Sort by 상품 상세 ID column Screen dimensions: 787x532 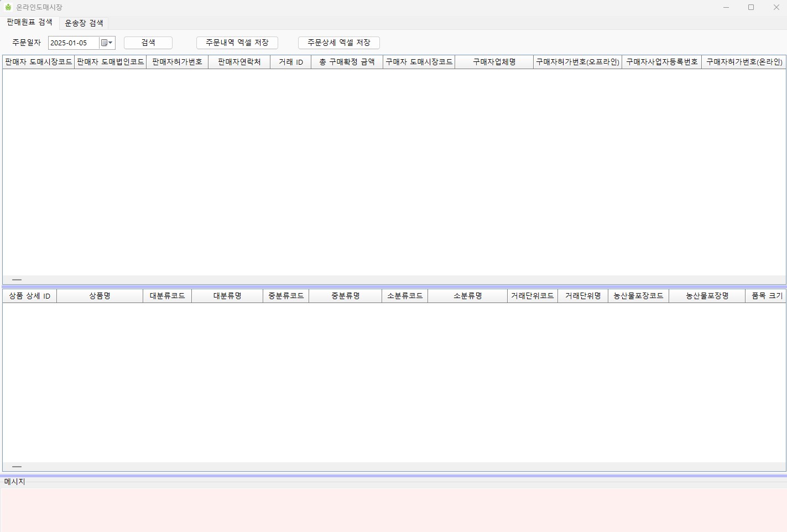(x=29, y=296)
